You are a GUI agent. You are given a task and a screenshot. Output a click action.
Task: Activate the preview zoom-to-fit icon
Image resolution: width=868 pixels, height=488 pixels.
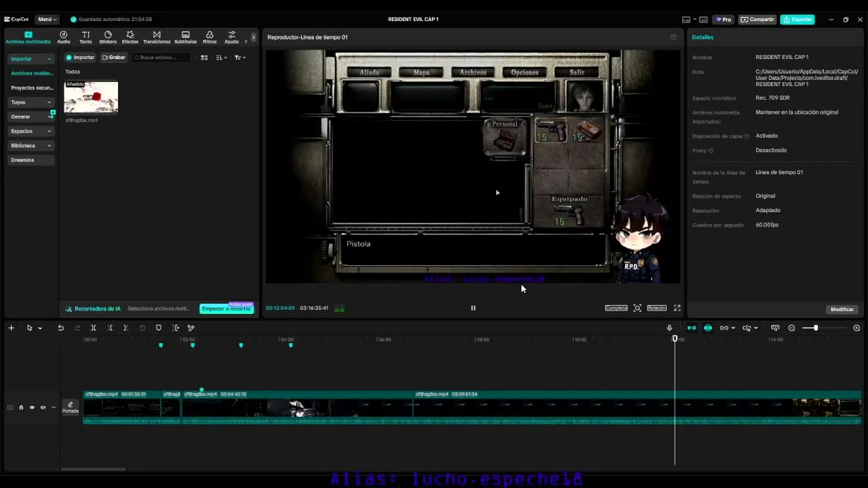(637, 308)
